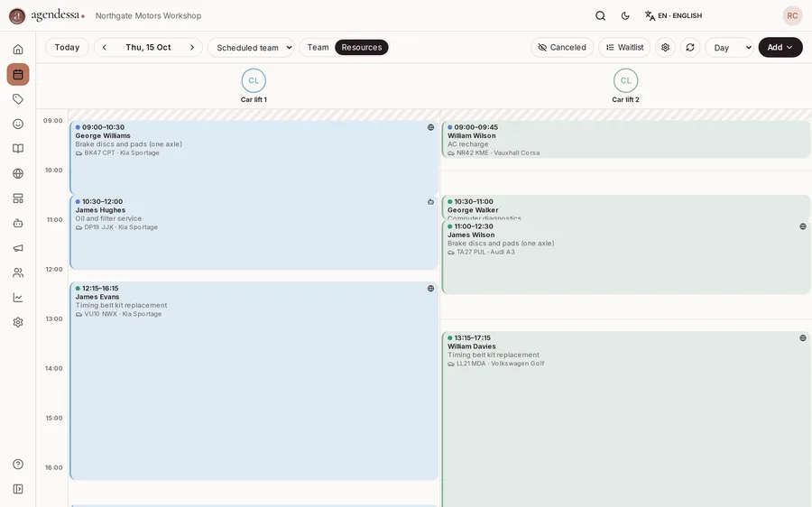Open the open-book sidebar icon
The width and height of the screenshot is (812, 507).
(18, 149)
